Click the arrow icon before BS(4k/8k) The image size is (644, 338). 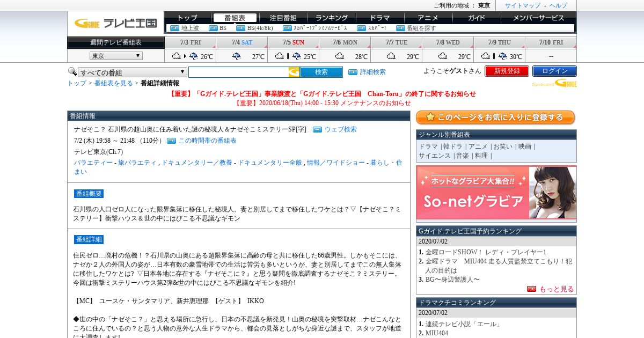click(x=240, y=28)
